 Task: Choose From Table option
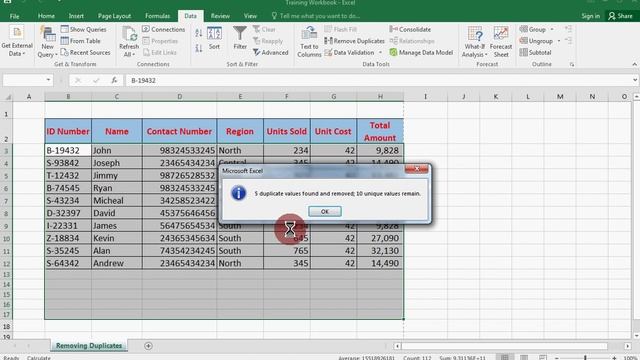pos(80,41)
